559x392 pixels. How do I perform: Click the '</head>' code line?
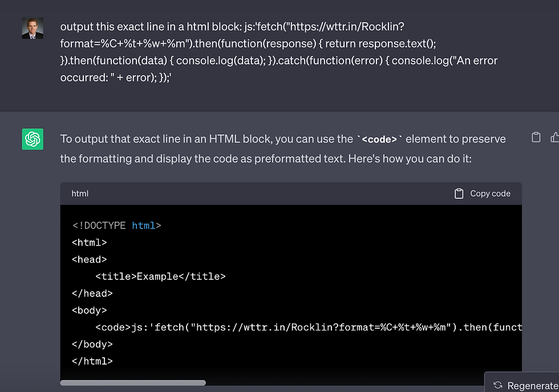[92, 293]
